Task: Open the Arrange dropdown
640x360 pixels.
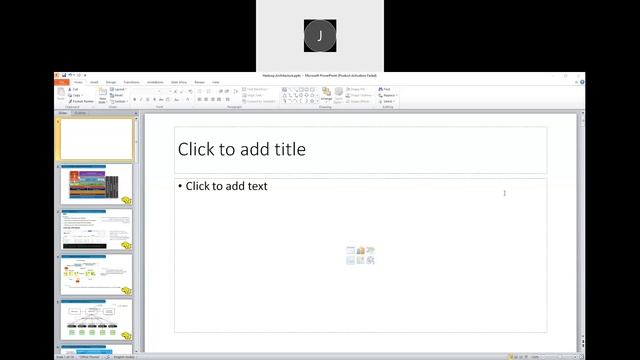Action: coord(327,95)
